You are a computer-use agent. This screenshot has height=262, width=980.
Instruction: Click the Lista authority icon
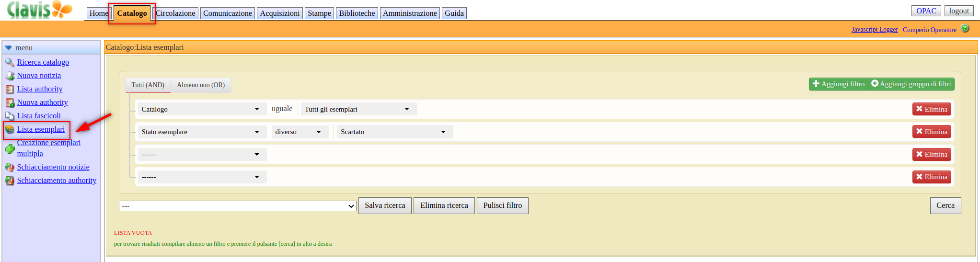tap(10, 89)
